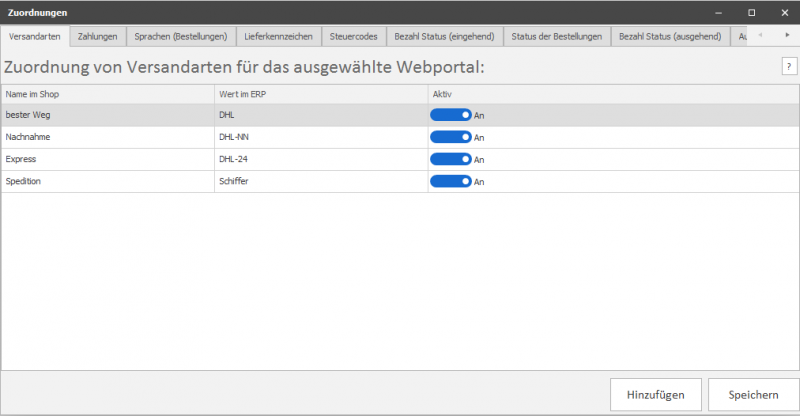Show Status der Bestellungen tab
The height and width of the screenshot is (416, 800).
556,37
